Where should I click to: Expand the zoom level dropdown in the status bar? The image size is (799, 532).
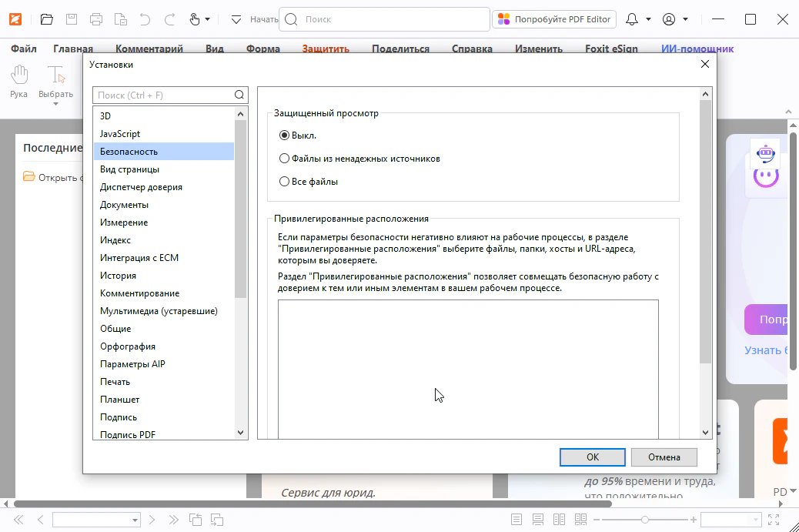coord(754,520)
